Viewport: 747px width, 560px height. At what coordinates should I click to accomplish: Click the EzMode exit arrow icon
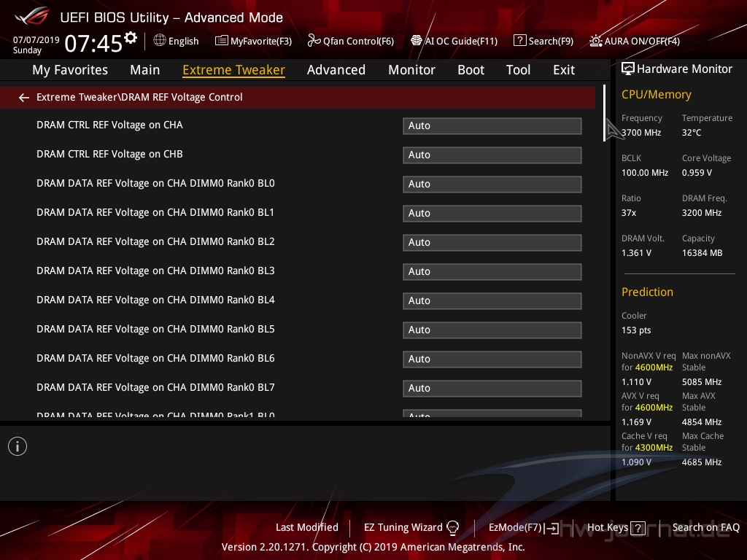point(553,528)
